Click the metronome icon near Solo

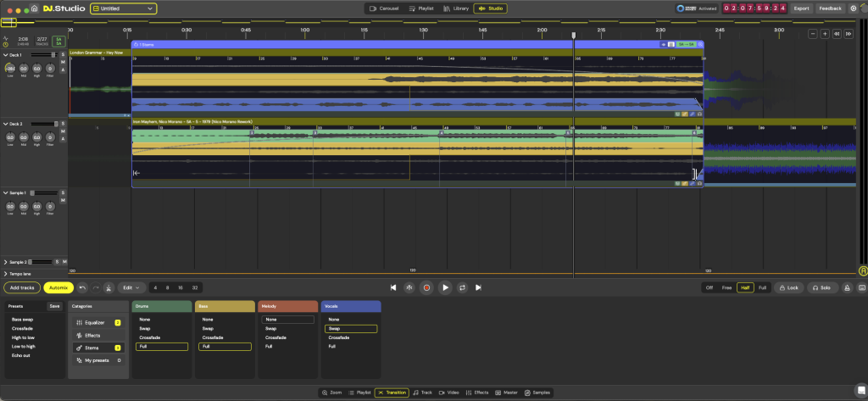(845, 287)
